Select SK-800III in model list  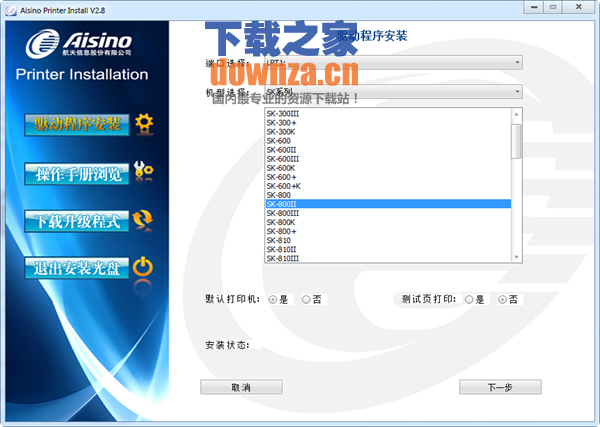[388, 213]
